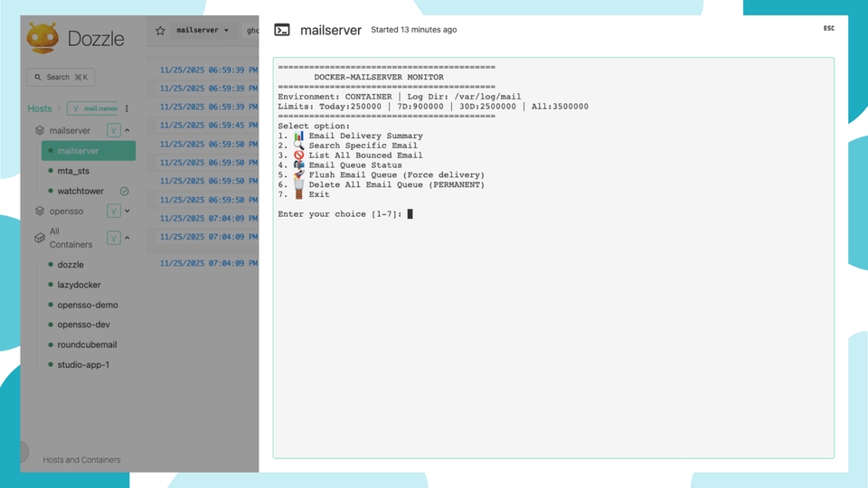Click the log timestamp 07:04:09 PM last row

click(209, 263)
